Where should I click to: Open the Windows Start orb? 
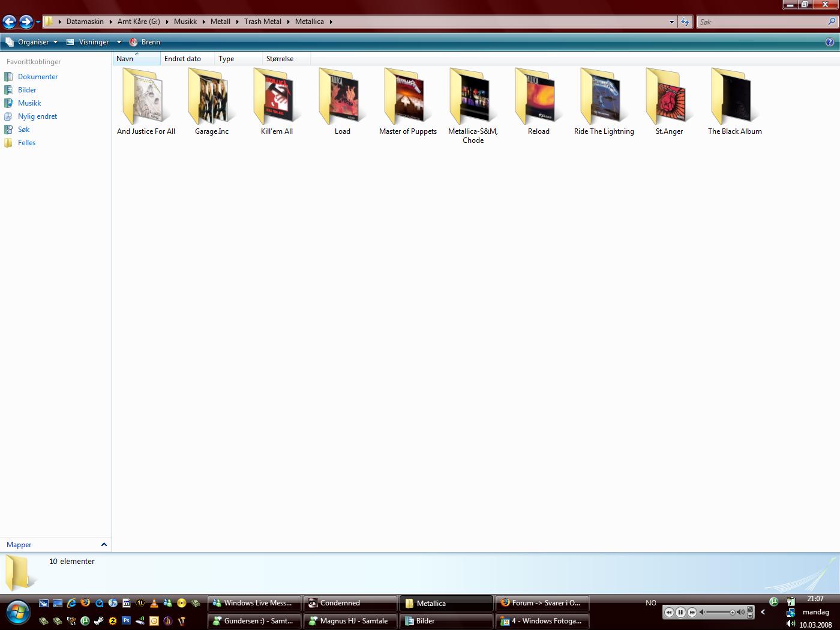18,613
